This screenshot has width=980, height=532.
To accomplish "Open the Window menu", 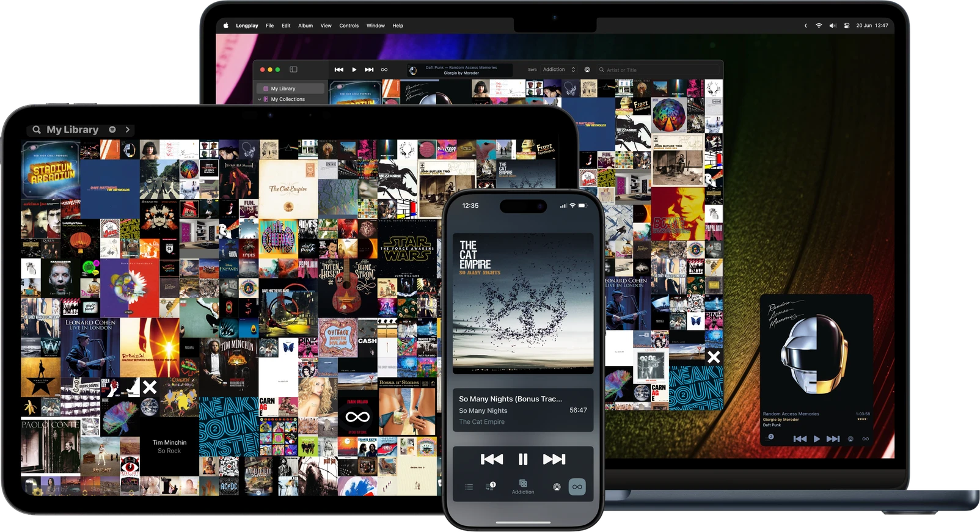I will pyautogui.click(x=376, y=26).
